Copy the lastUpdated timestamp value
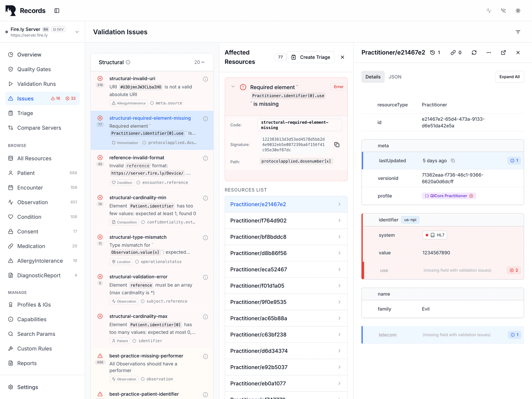 tap(453, 161)
